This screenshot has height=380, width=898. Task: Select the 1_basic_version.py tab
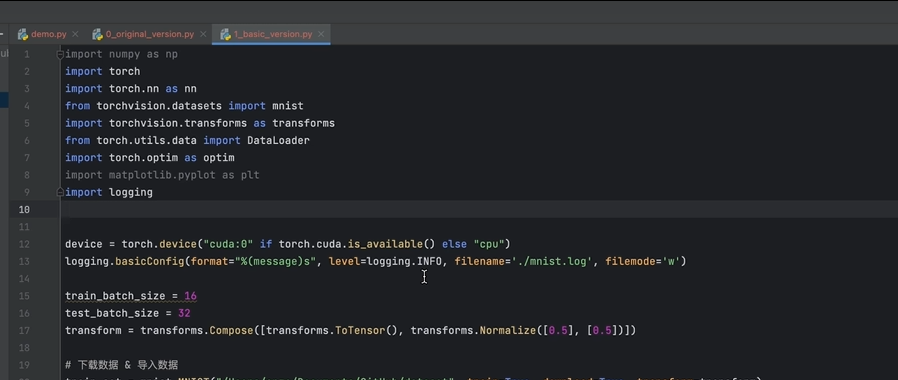pyautogui.click(x=273, y=34)
